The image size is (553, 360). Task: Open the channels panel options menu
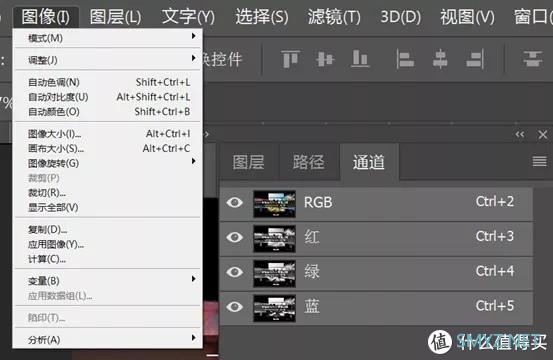[x=540, y=161]
